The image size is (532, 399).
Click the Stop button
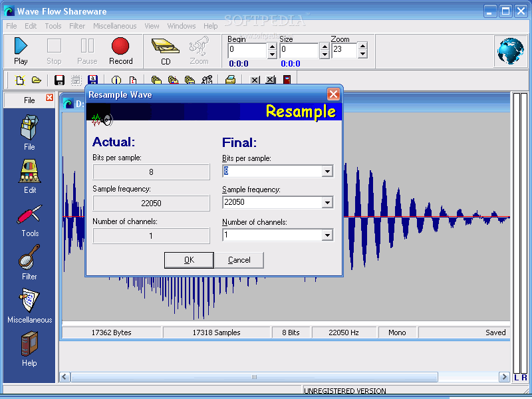point(54,51)
